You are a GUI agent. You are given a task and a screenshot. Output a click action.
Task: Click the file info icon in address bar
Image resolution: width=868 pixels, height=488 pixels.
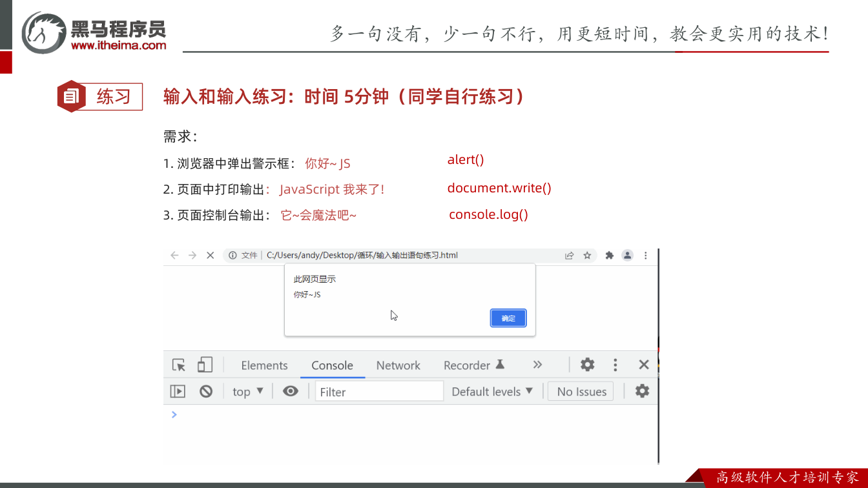coord(232,256)
